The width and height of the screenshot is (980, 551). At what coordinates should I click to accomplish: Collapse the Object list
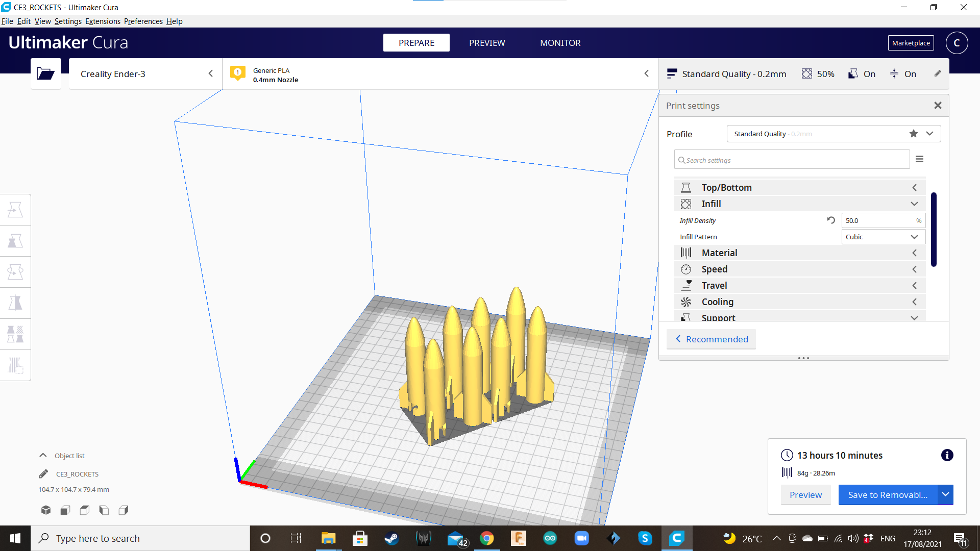click(x=43, y=456)
